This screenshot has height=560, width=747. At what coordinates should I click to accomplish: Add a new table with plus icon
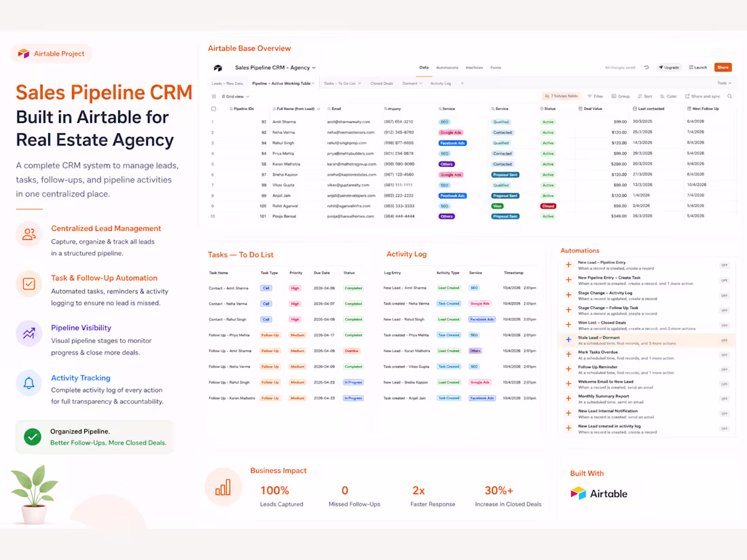point(462,83)
